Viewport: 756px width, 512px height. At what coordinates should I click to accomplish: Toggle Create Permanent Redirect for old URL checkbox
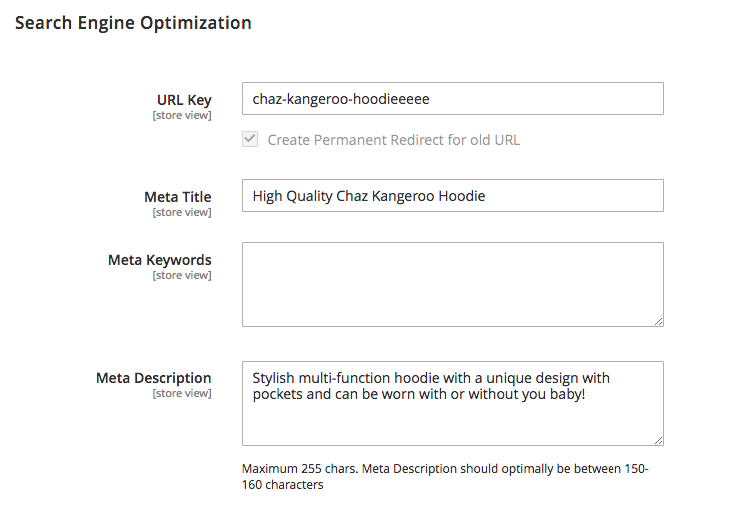[250, 140]
